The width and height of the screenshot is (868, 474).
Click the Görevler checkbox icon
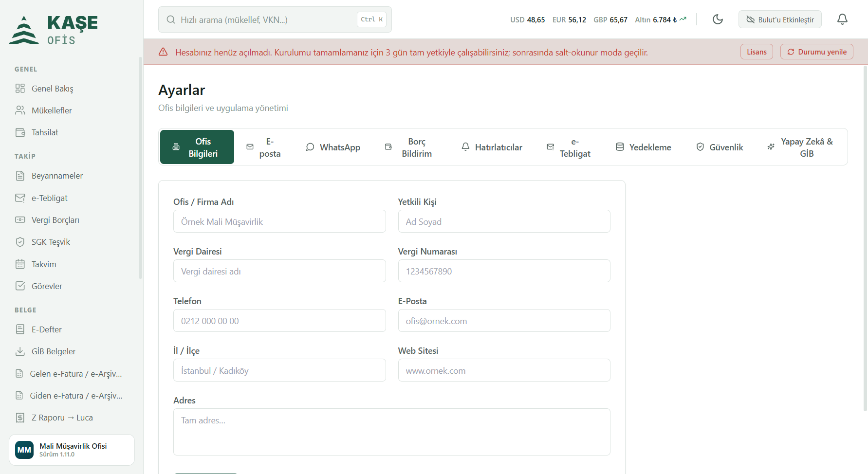20,286
